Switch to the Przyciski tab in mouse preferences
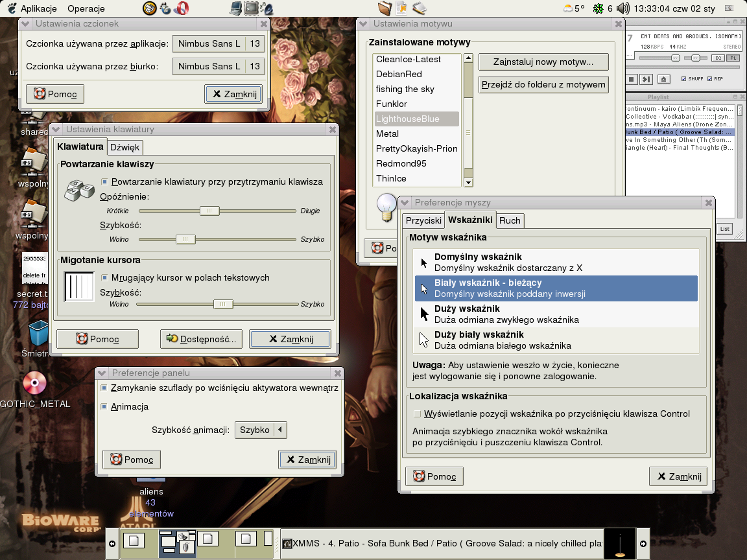747x560 pixels. pyautogui.click(x=423, y=220)
